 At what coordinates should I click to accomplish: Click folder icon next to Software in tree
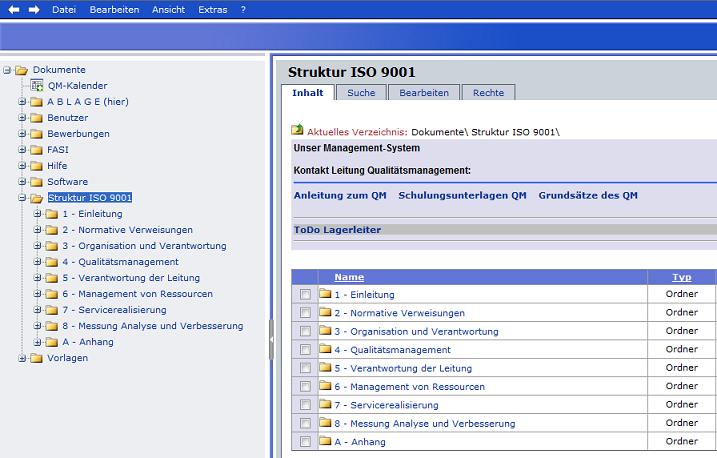pyautogui.click(x=36, y=182)
